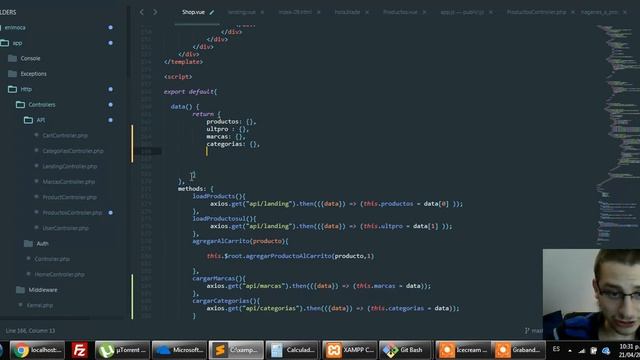Screen dimensions: 640x360
Task: Switch to the app.js public\js tab
Action: 462,12
